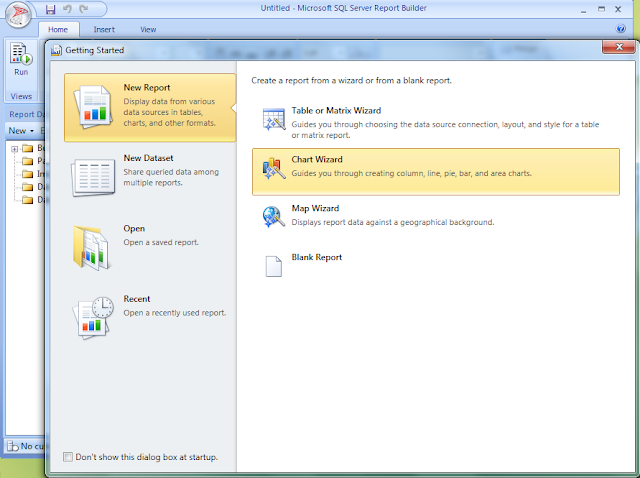Image resolution: width=640 pixels, height=478 pixels.
Task: Click the Open folder icon
Action: 91,247
